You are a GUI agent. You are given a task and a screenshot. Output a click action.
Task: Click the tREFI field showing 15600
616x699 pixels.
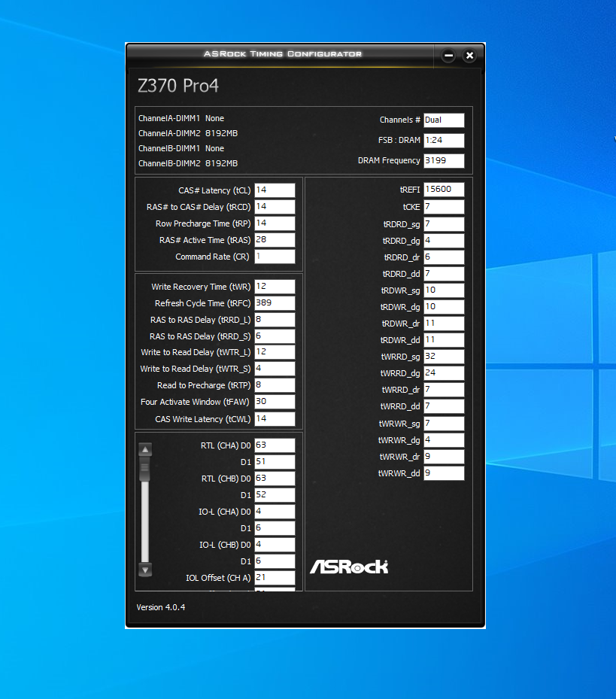point(444,189)
